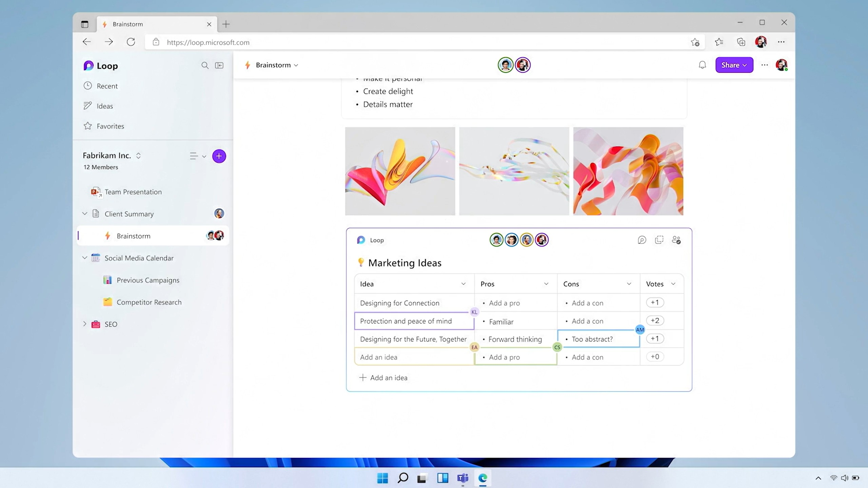Open Windows taskbar search

403,478
